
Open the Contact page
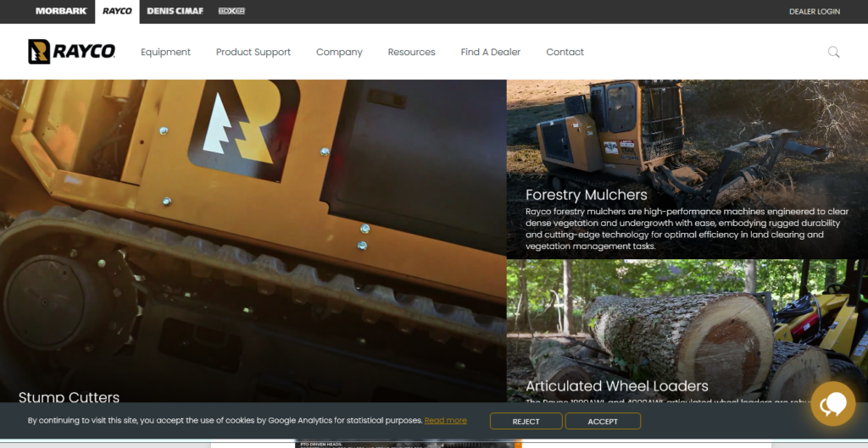565,52
